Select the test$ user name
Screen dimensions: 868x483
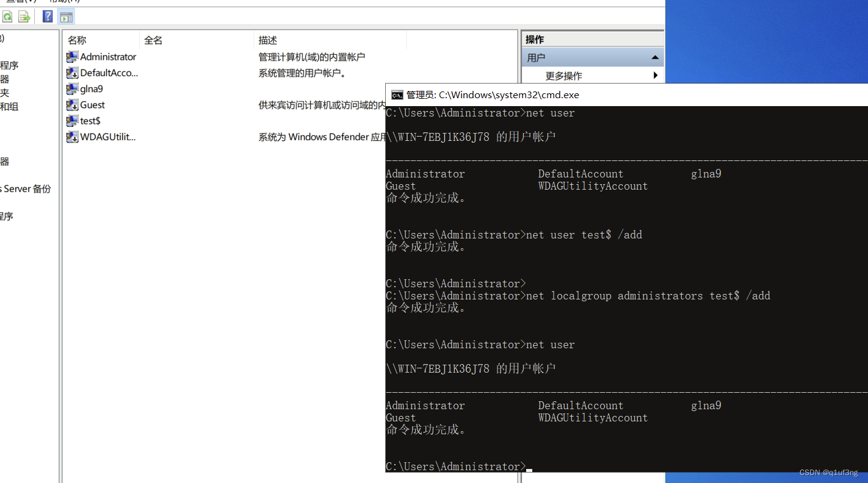(x=90, y=121)
